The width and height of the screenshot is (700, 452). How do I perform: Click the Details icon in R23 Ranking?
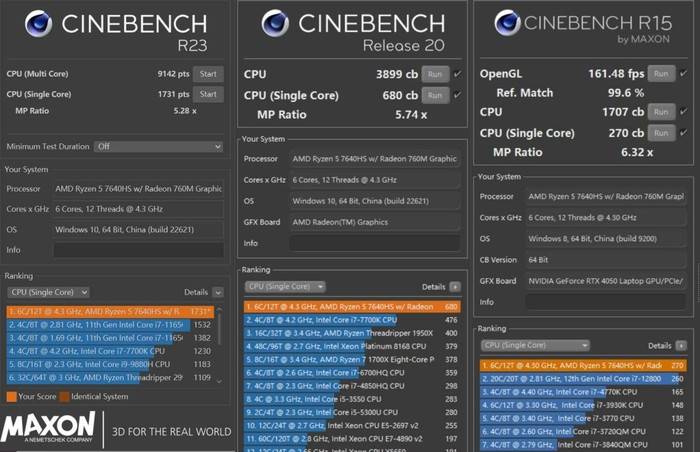tap(218, 292)
